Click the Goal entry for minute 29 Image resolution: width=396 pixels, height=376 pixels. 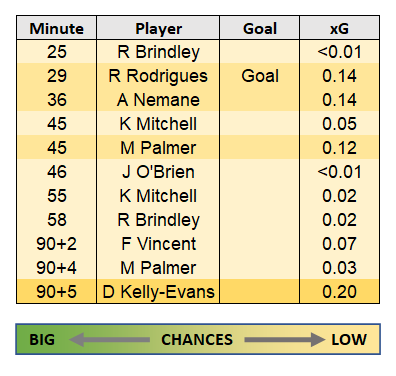click(260, 76)
